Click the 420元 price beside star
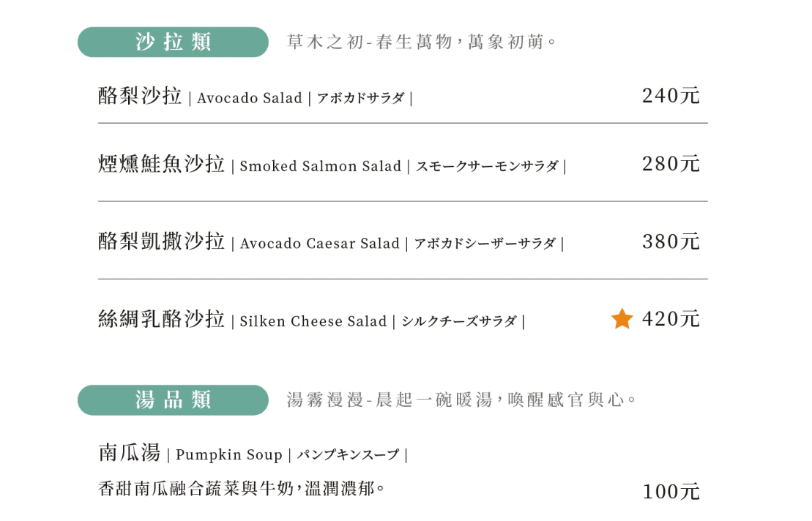The height and width of the screenshot is (521, 812). coord(671,319)
